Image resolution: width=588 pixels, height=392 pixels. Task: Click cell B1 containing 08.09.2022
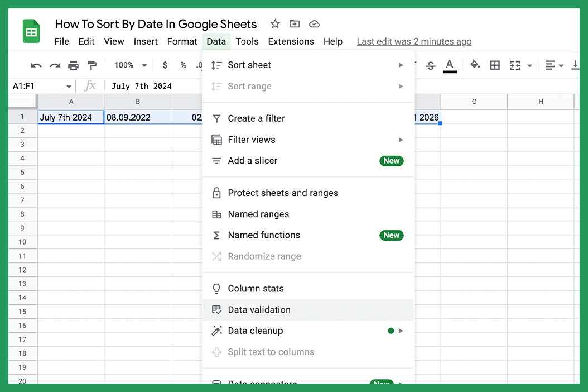coord(138,117)
